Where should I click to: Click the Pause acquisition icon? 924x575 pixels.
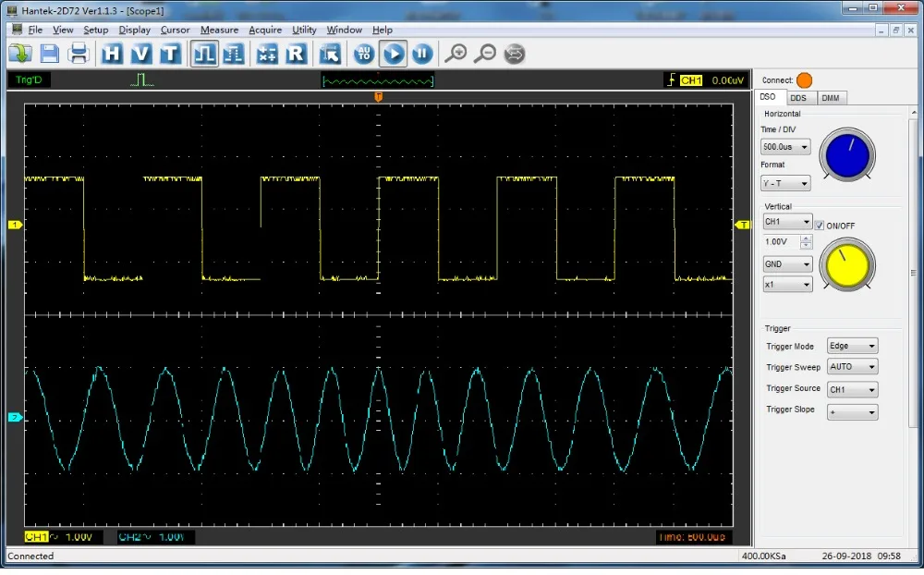(421, 54)
